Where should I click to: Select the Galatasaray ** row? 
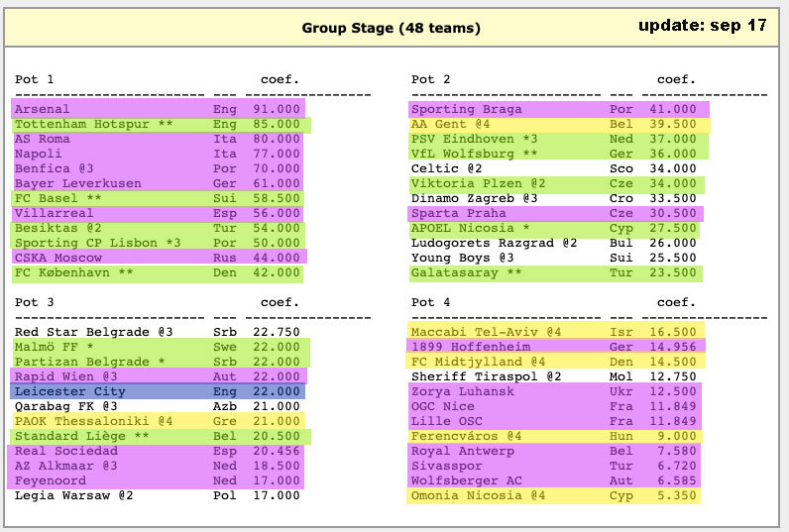tap(556, 272)
